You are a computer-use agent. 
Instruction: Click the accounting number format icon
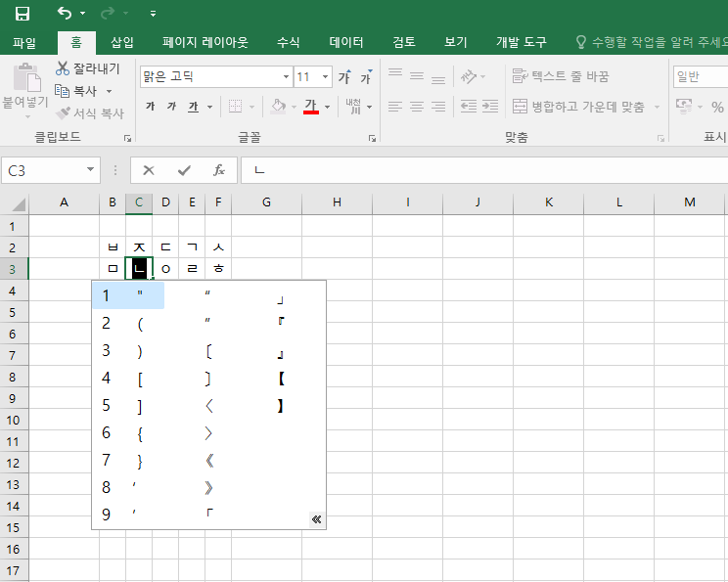684,107
